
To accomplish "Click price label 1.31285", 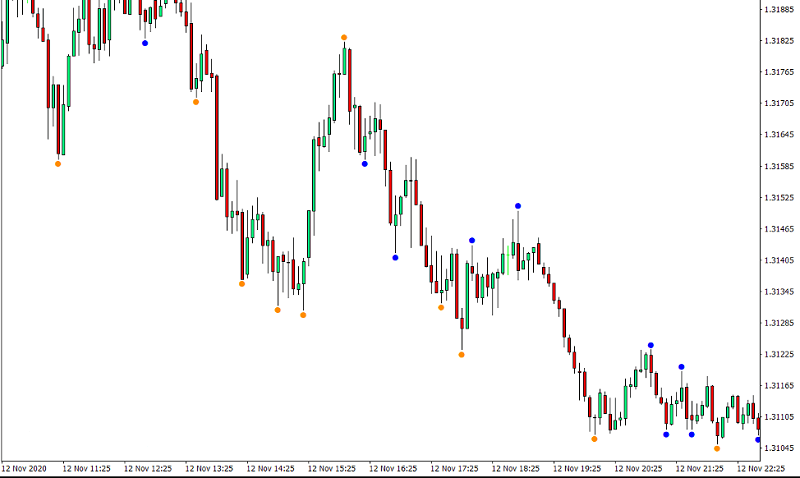I will click(779, 323).
